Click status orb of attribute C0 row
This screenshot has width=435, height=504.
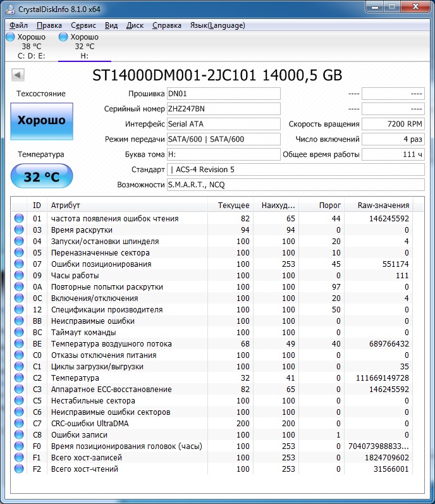19,355
